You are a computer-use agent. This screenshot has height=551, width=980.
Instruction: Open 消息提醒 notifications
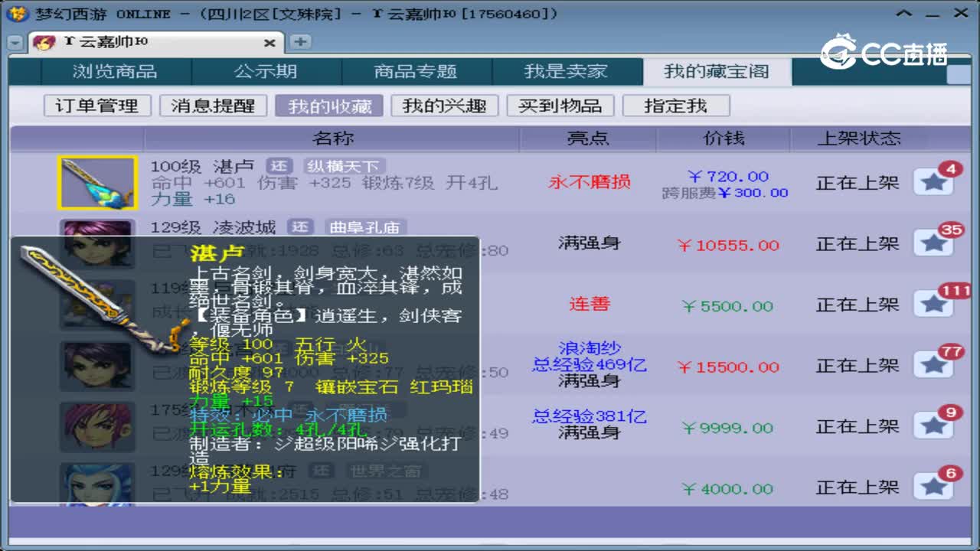[212, 106]
